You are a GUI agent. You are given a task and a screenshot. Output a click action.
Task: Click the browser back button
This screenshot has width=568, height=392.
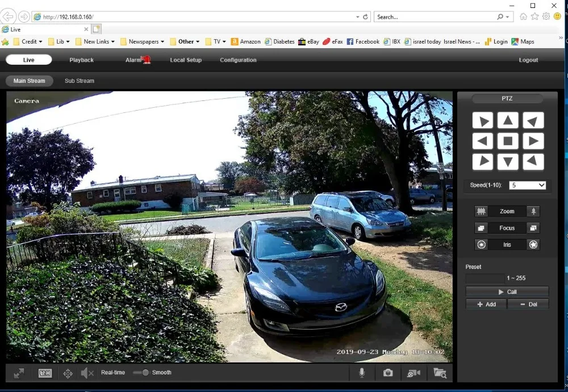click(x=8, y=16)
